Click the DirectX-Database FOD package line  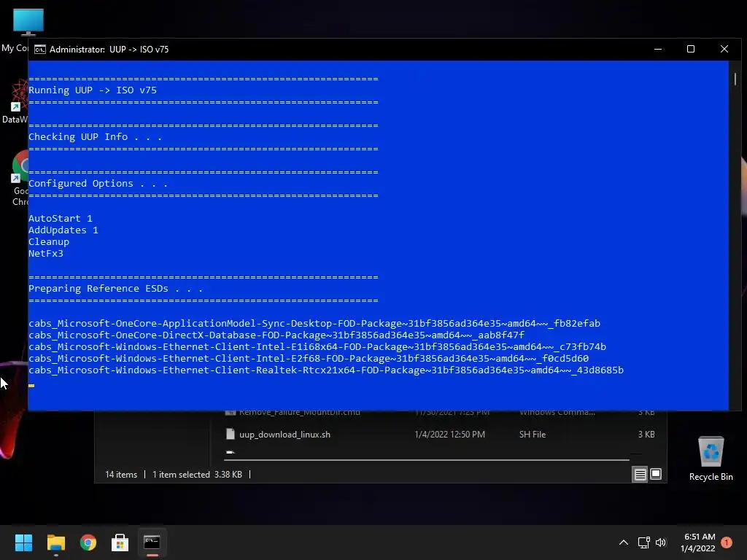tap(276, 335)
